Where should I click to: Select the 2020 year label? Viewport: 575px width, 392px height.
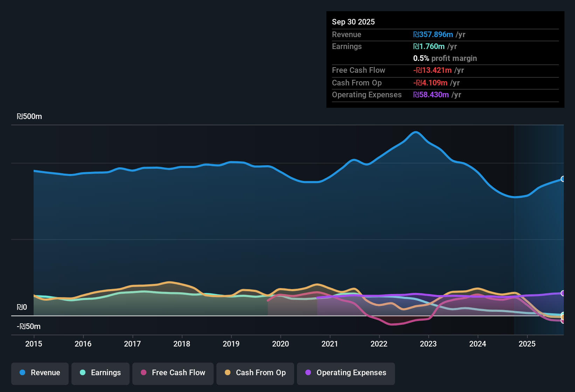coord(280,344)
